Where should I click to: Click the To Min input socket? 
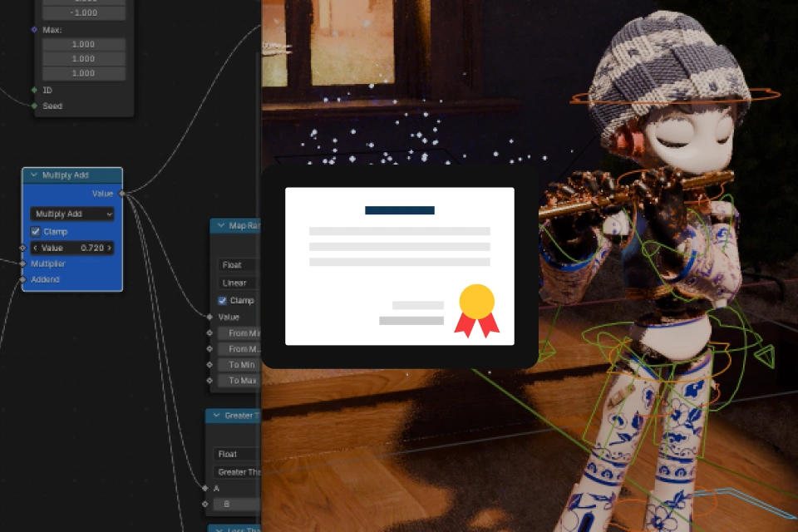(x=209, y=365)
